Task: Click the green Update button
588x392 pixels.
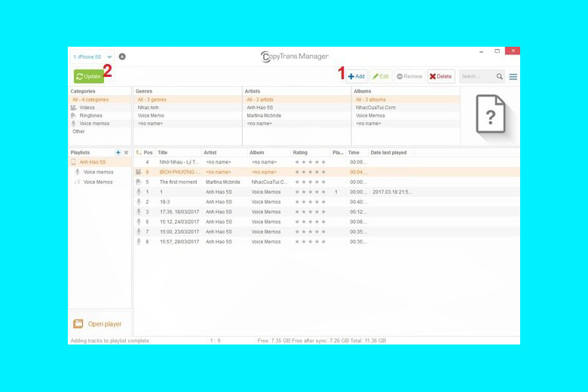Action: point(88,76)
